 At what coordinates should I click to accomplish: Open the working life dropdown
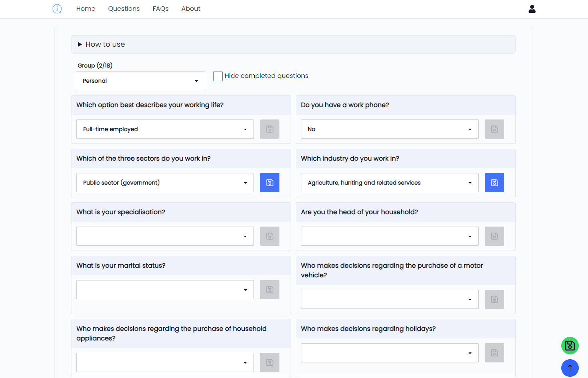pyautogui.click(x=165, y=129)
